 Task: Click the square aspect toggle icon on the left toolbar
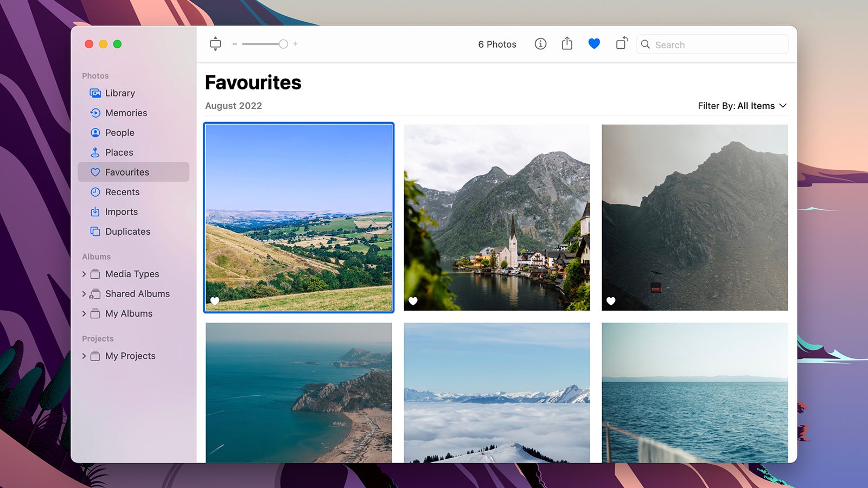tap(215, 43)
